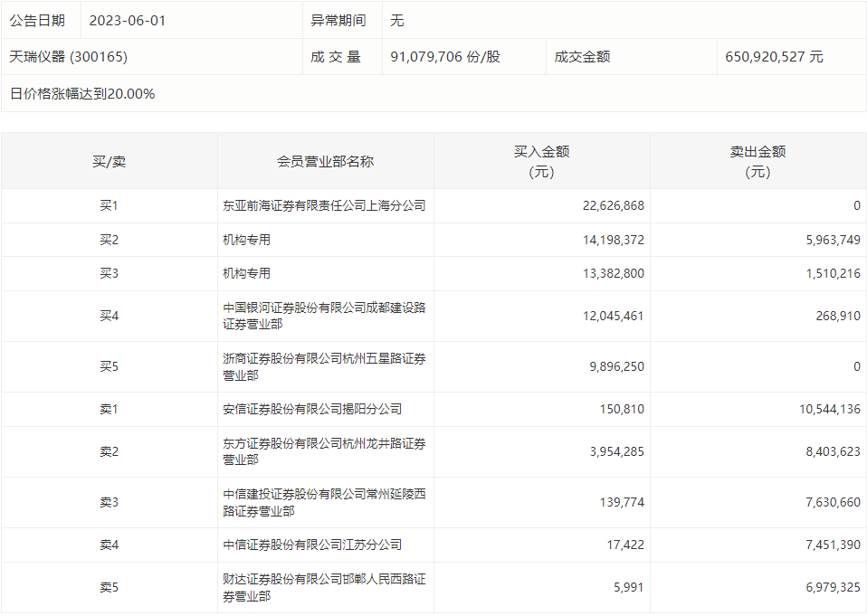Viewport: 867px width, 616px height.
Task: Click buy amount 12,045,461
Action: (614, 316)
